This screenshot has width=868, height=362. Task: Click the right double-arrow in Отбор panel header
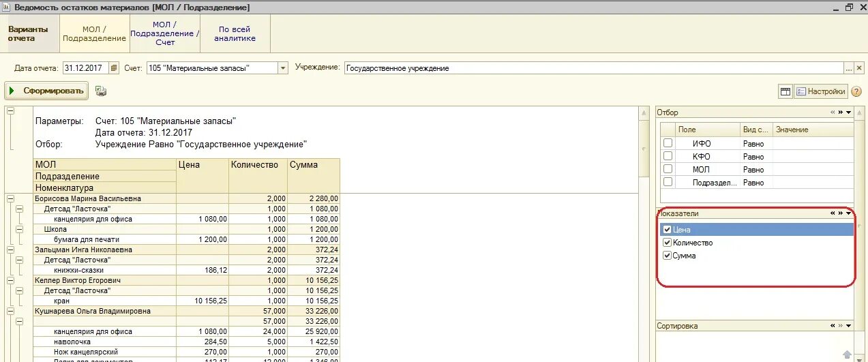pyautogui.click(x=841, y=112)
